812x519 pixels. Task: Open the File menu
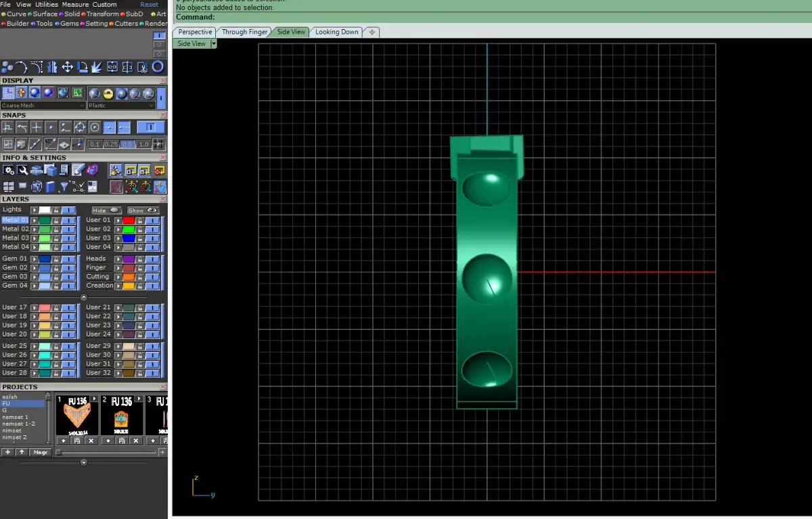tap(5, 5)
